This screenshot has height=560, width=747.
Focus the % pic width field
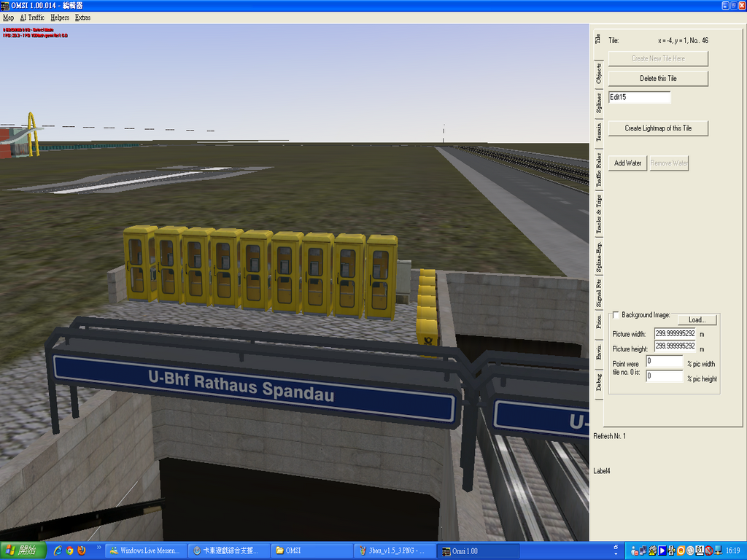[665, 361]
